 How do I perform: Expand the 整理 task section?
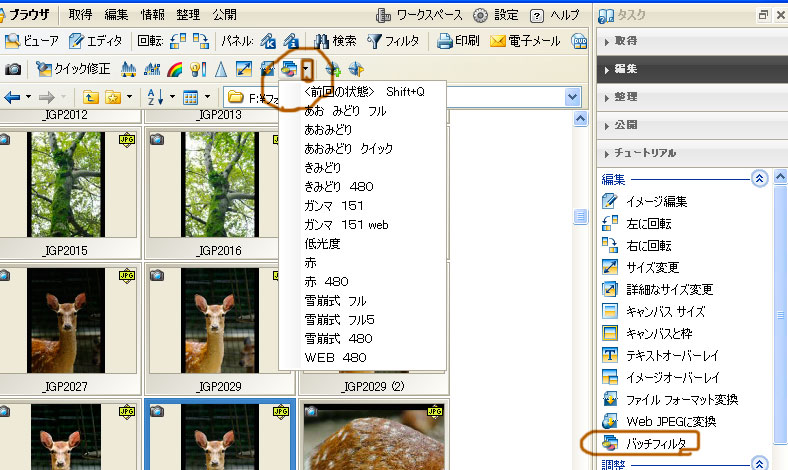pos(693,97)
